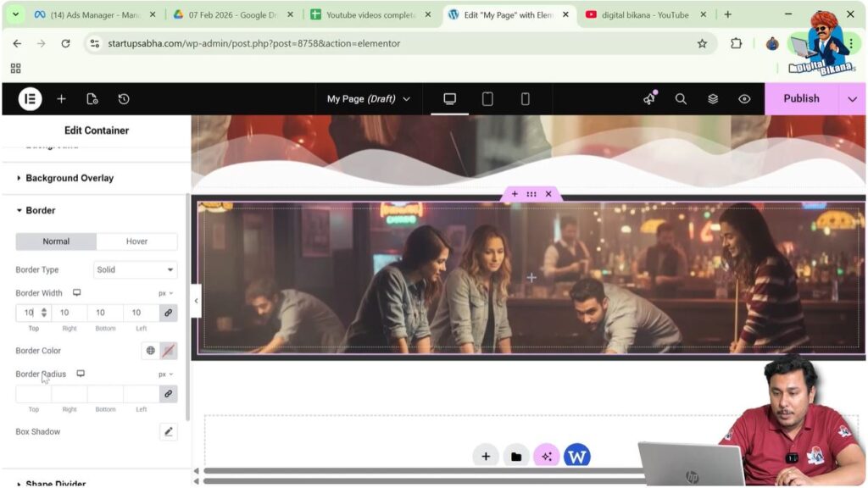Delete container using the handle X

[548, 194]
